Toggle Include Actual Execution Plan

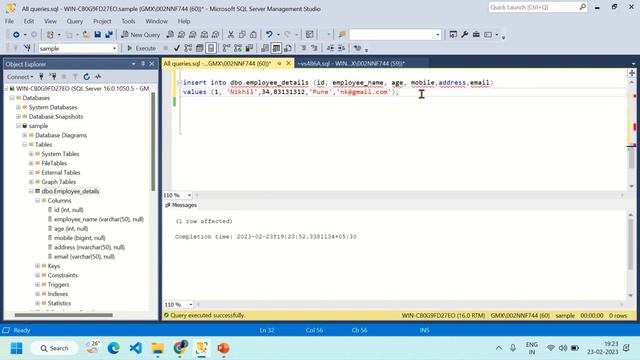coord(227,48)
